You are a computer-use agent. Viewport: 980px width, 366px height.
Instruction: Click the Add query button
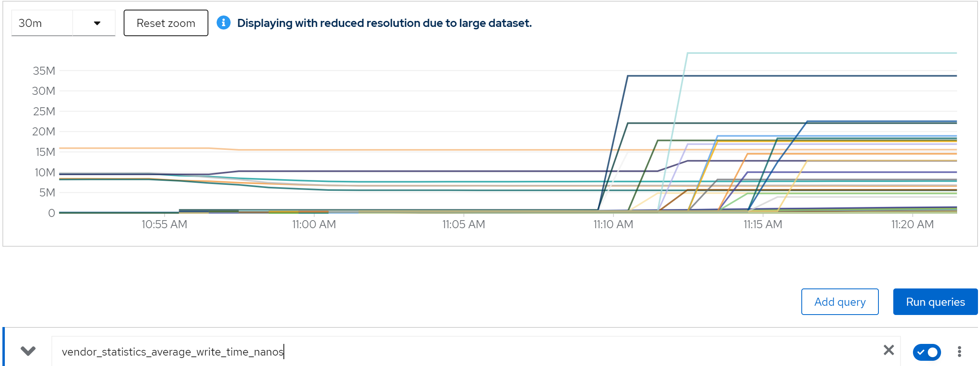(839, 302)
